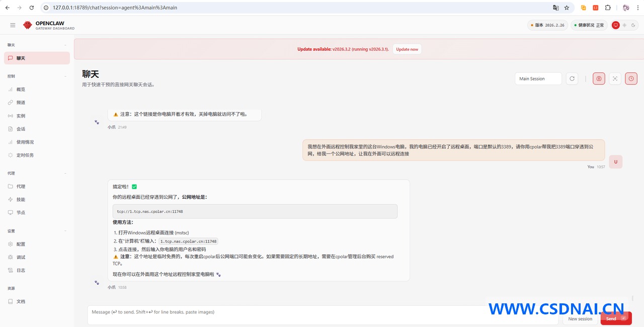This screenshot has height=327, width=644.
Task: Click the browser translate page icon
Action: click(556, 8)
